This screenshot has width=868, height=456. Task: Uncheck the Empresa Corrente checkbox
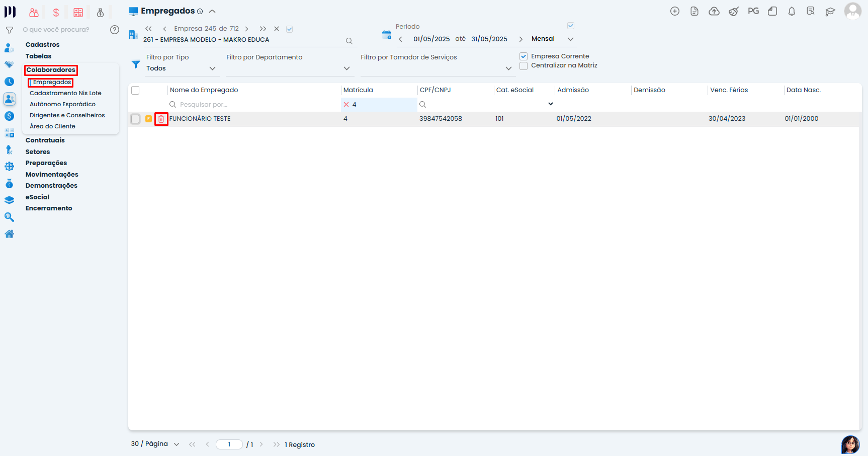click(524, 56)
